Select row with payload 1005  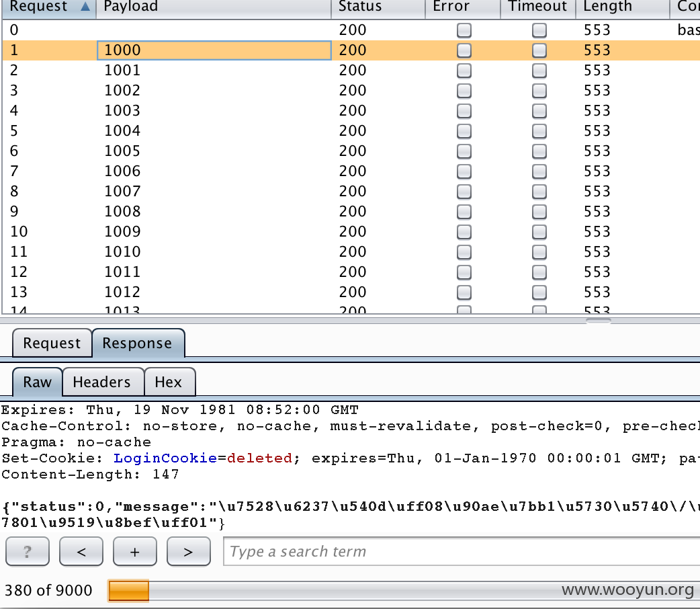(x=351, y=151)
